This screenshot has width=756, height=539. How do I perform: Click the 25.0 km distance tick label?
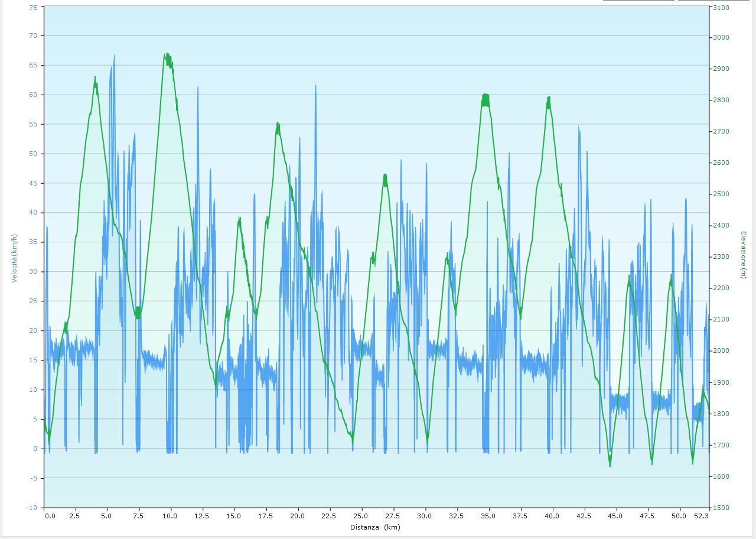tap(361, 516)
